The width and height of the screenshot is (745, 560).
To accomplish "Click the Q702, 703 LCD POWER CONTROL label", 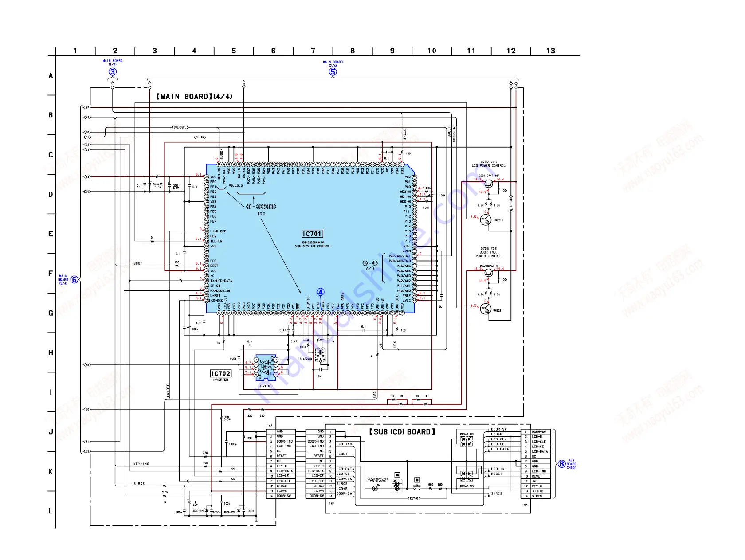I will click(488, 164).
